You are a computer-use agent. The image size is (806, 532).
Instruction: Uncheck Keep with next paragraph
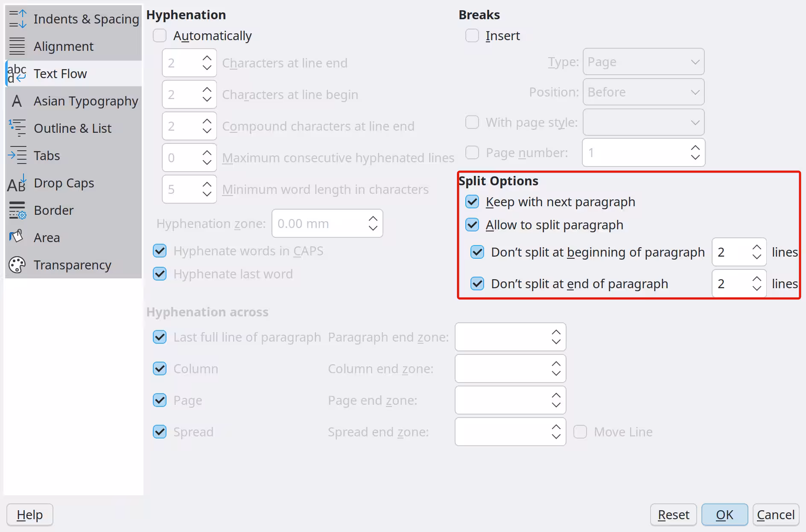[x=472, y=202]
